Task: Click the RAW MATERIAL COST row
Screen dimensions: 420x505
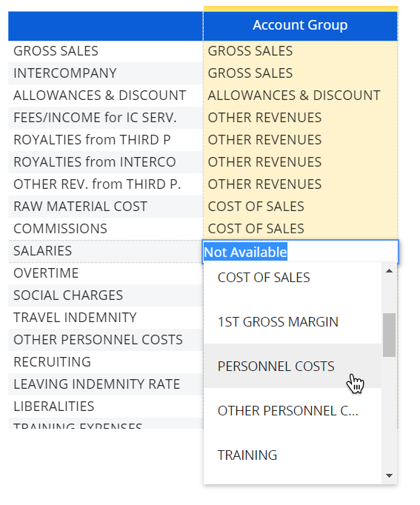Action: 106,207
